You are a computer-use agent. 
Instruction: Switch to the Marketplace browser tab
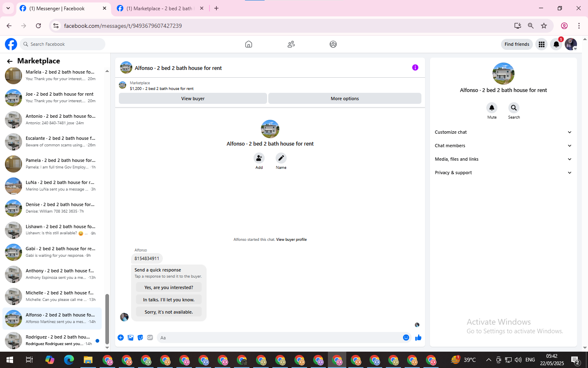160,9
